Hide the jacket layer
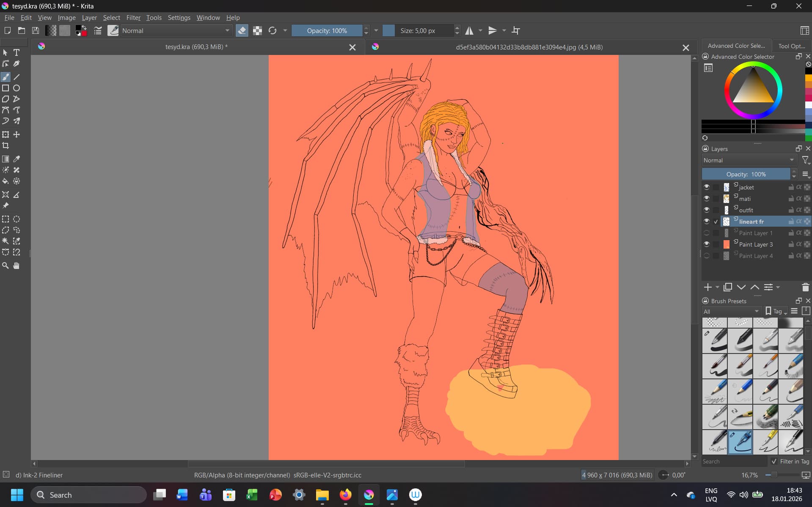The width and height of the screenshot is (812, 507). point(706,187)
